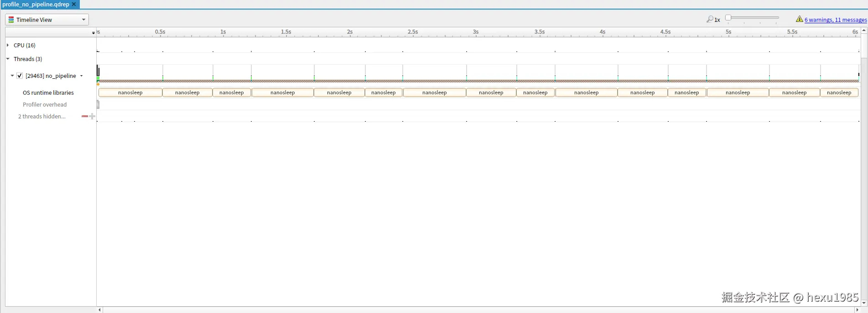Close the profile_no_pipeline.qdrep tab

click(x=74, y=4)
